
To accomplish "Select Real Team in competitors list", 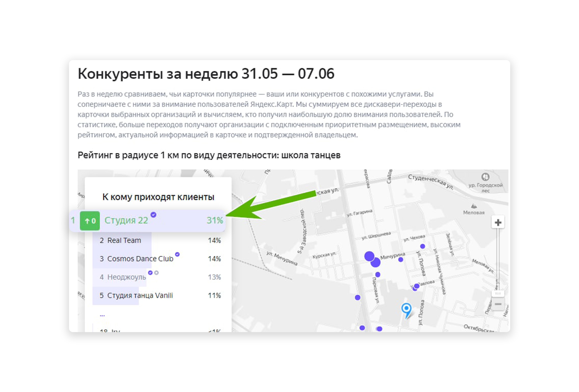I will pyautogui.click(x=124, y=240).
